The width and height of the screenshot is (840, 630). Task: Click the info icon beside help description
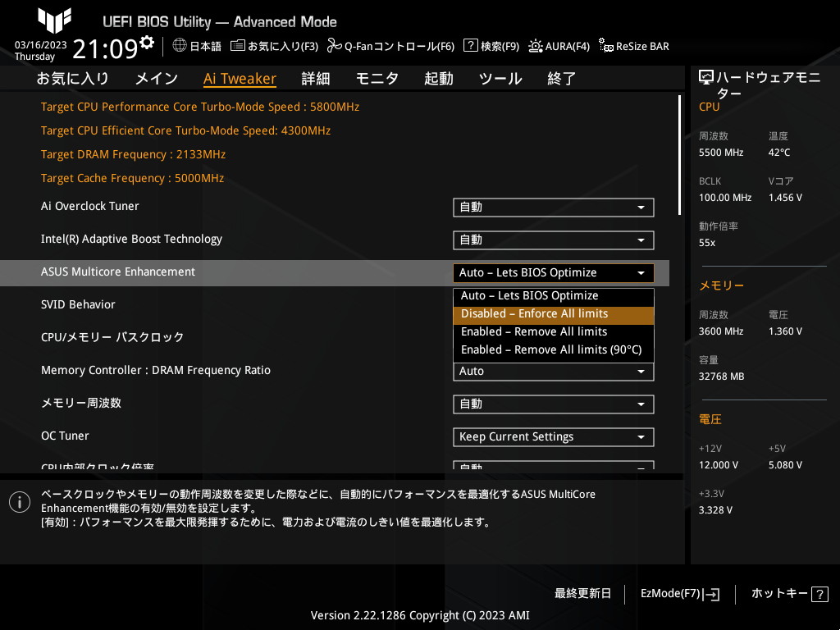(20, 502)
